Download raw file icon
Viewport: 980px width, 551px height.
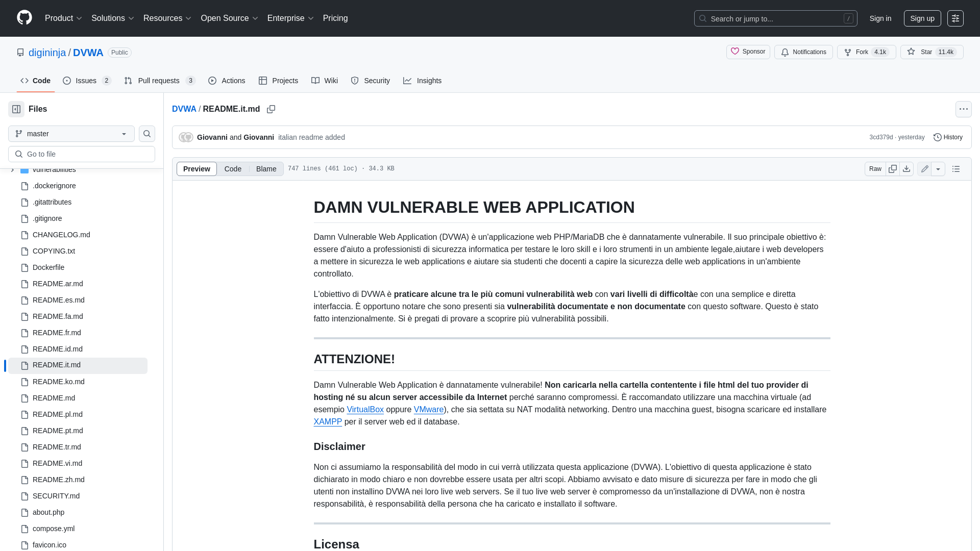(x=906, y=169)
